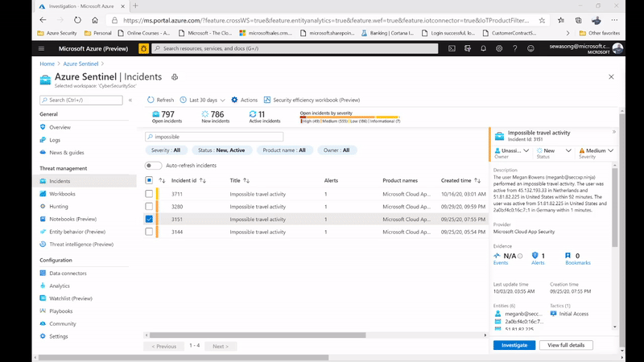Screen dimensions: 644x362
Task: Expand the incident details pane chevron
Action: coord(614,132)
